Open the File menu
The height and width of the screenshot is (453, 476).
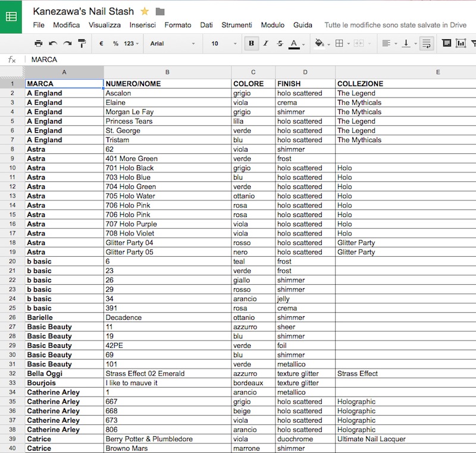[x=39, y=25]
